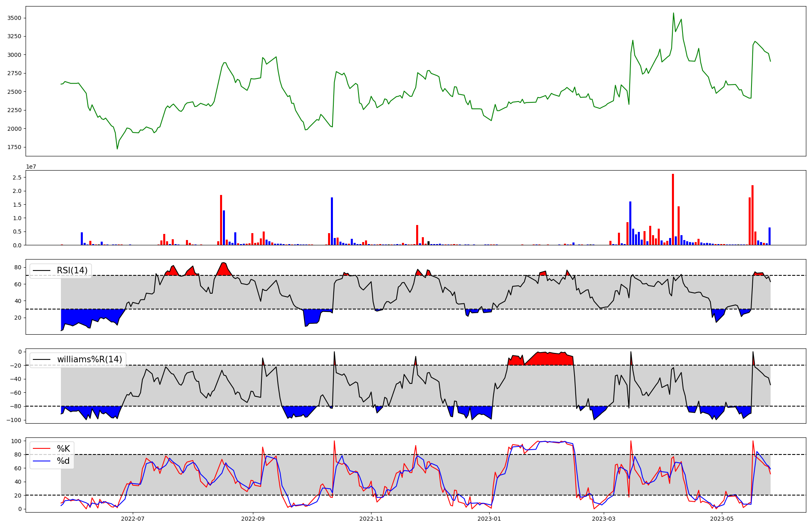Click the tallest red volume bar
812x528 pixels.
(x=673, y=210)
